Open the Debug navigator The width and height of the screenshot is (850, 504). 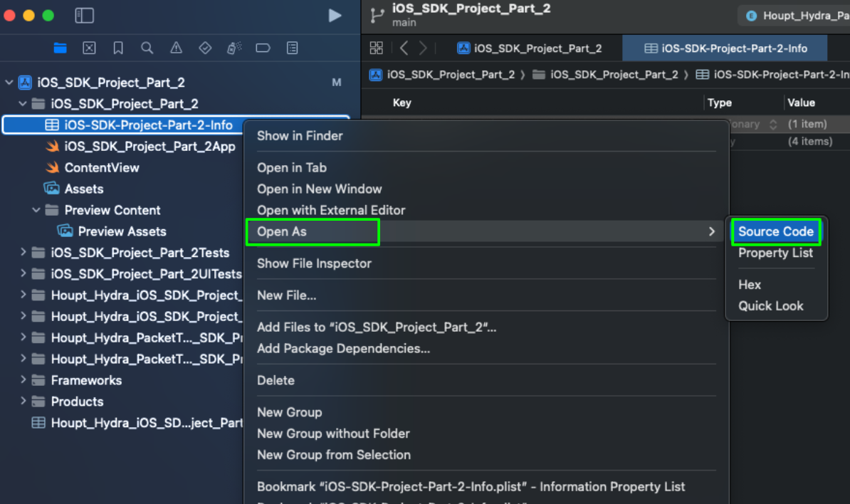pos(234,48)
